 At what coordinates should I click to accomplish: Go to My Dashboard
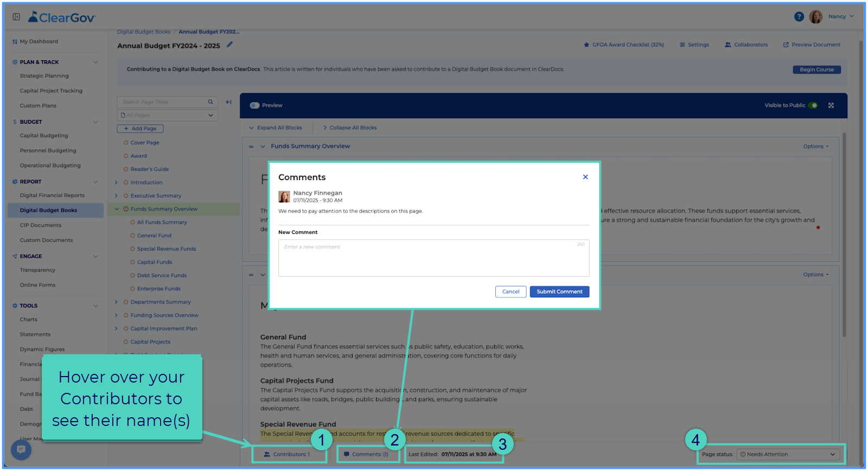click(x=39, y=41)
